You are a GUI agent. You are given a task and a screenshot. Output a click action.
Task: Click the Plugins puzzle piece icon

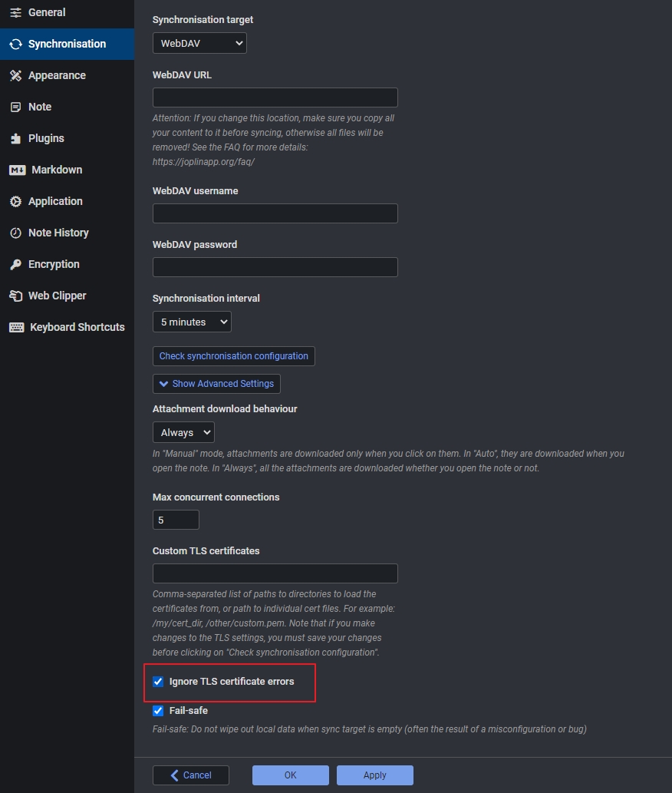pos(15,138)
